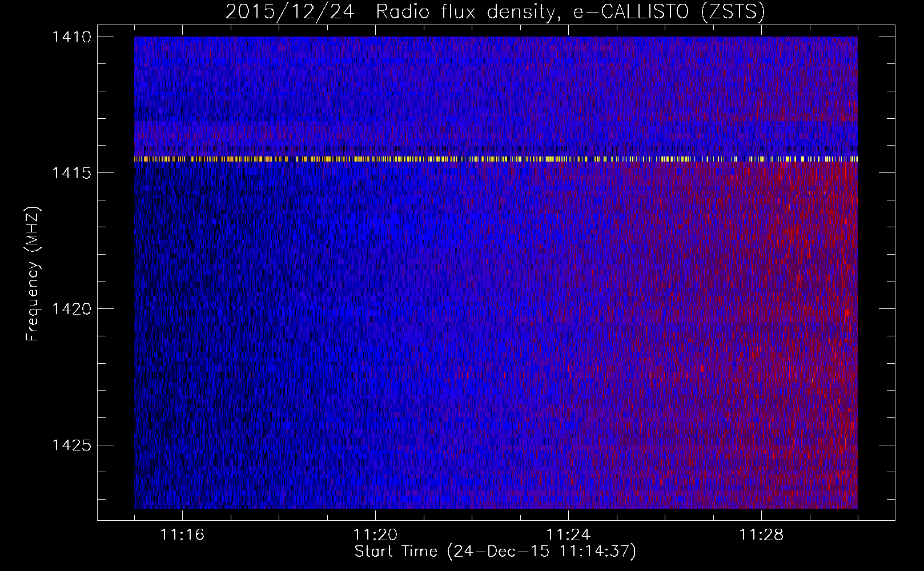Click the 1425 frequency tick label

point(71,445)
